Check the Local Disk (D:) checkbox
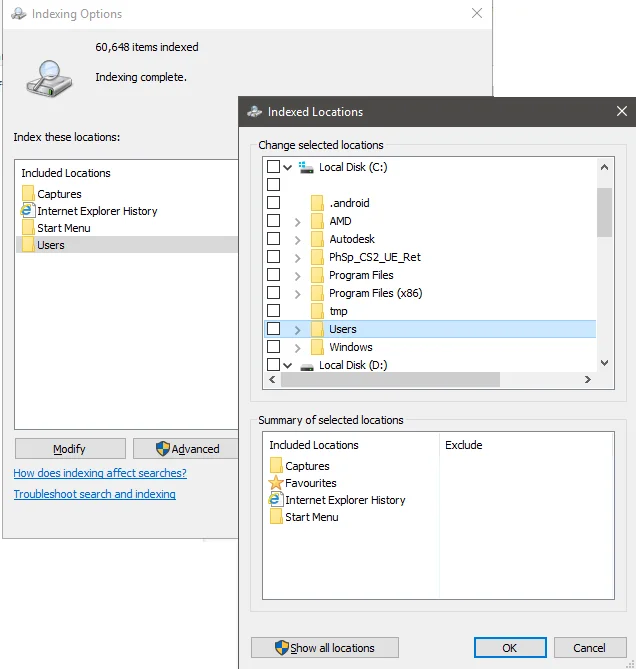Screen dimensions: 636x669 (x=273, y=365)
